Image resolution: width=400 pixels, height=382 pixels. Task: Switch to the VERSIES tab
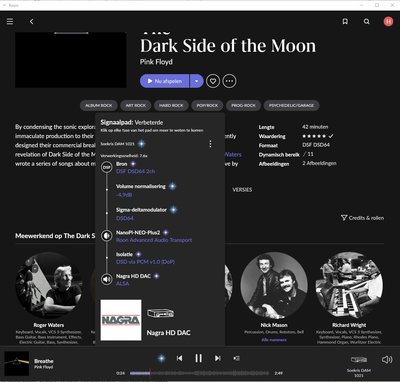pyautogui.click(x=242, y=190)
